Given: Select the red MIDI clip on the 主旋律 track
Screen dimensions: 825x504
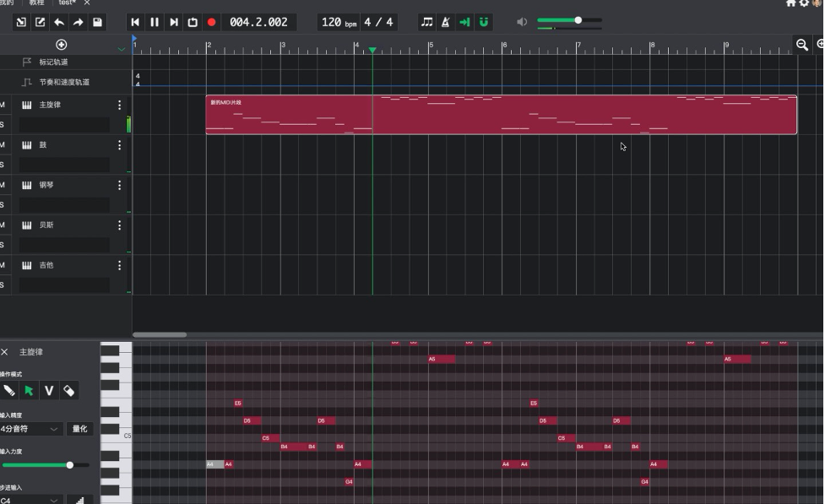Looking at the screenshot, I should click(x=501, y=115).
